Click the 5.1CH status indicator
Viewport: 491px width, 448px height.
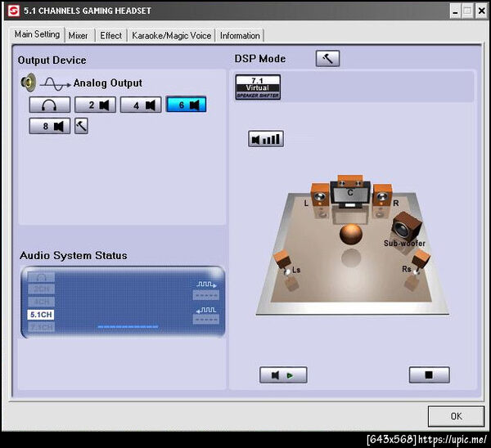click(x=41, y=315)
